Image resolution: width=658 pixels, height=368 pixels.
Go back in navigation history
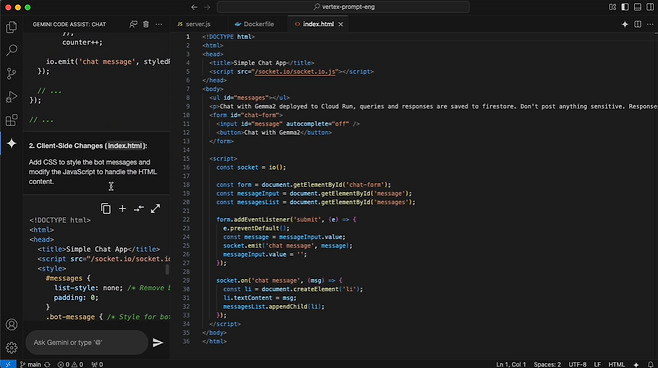(194, 7)
